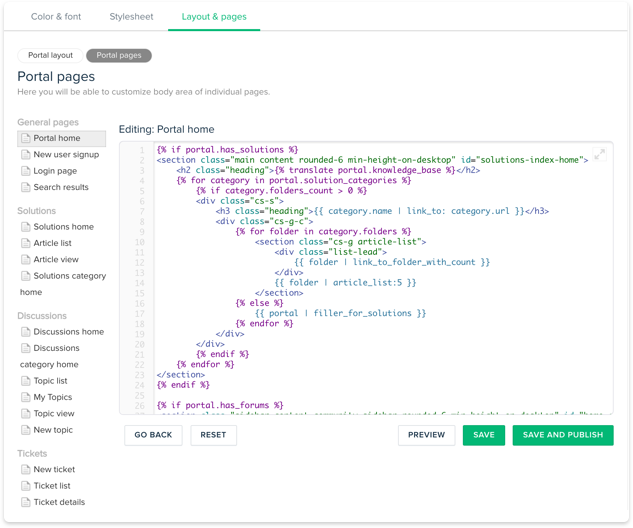Click the New user signup page icon

26,155
